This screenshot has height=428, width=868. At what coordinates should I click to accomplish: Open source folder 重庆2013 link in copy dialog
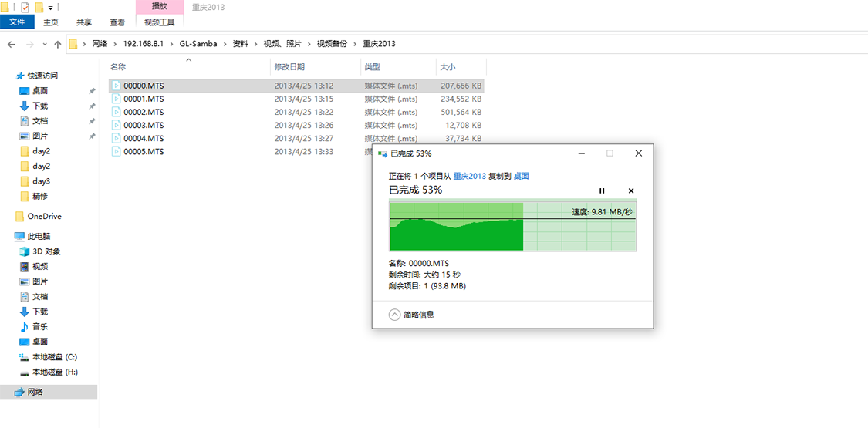(x=469, y=176)
